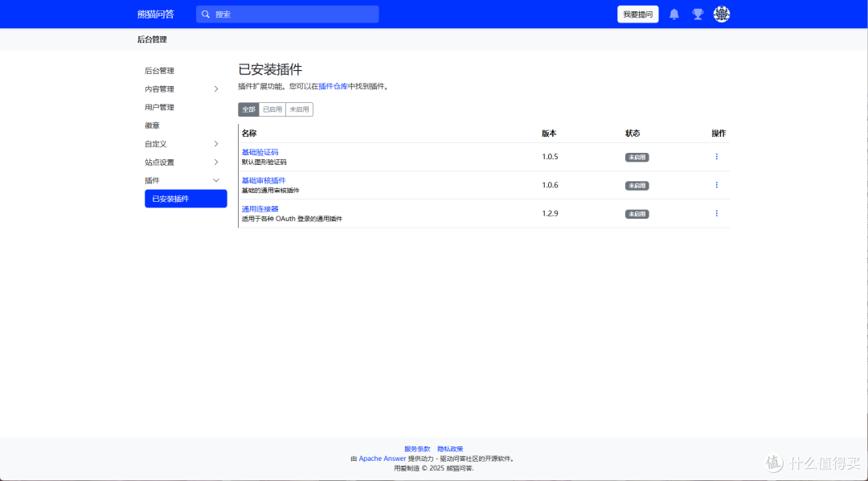Select the 已启用 filter tab

(272, 109)
